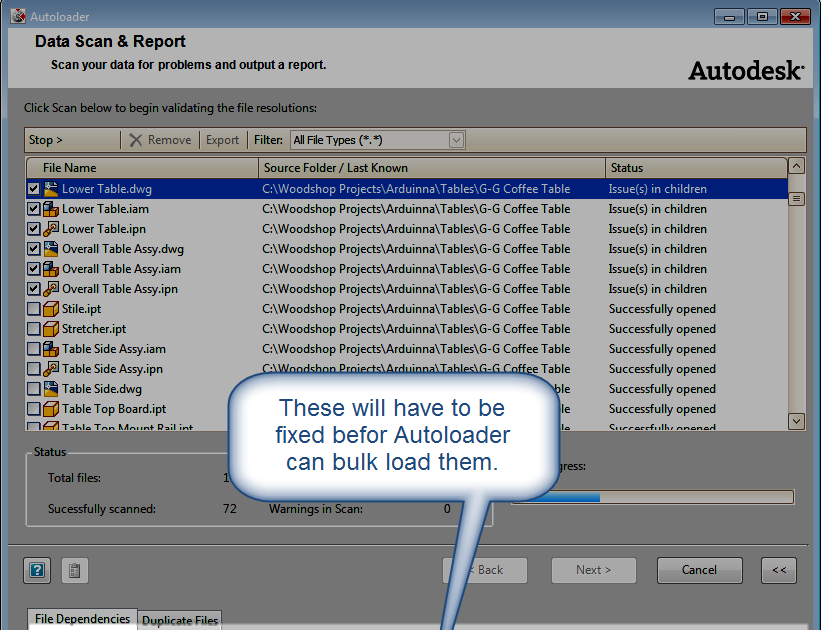Open the help icon at bottom left
821x630 pixels.
click(36, 569)
